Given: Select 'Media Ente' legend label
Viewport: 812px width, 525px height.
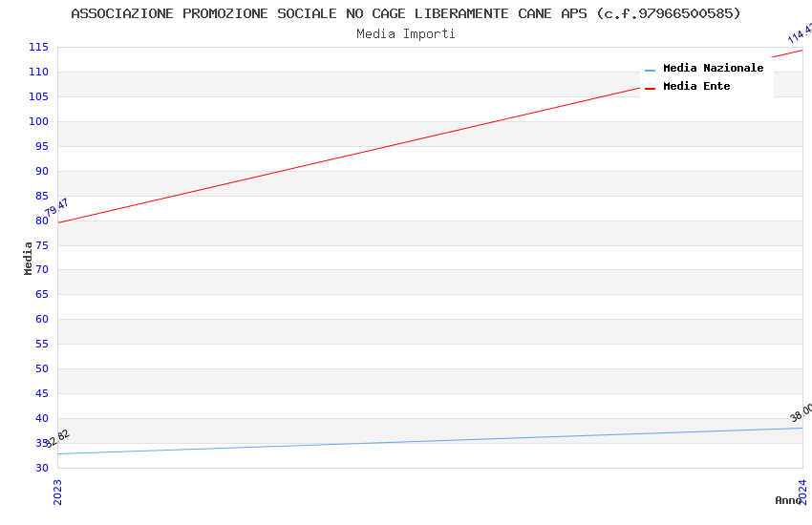Looking at the screenshot, I should pyautogui.click(x=696, y=86).
